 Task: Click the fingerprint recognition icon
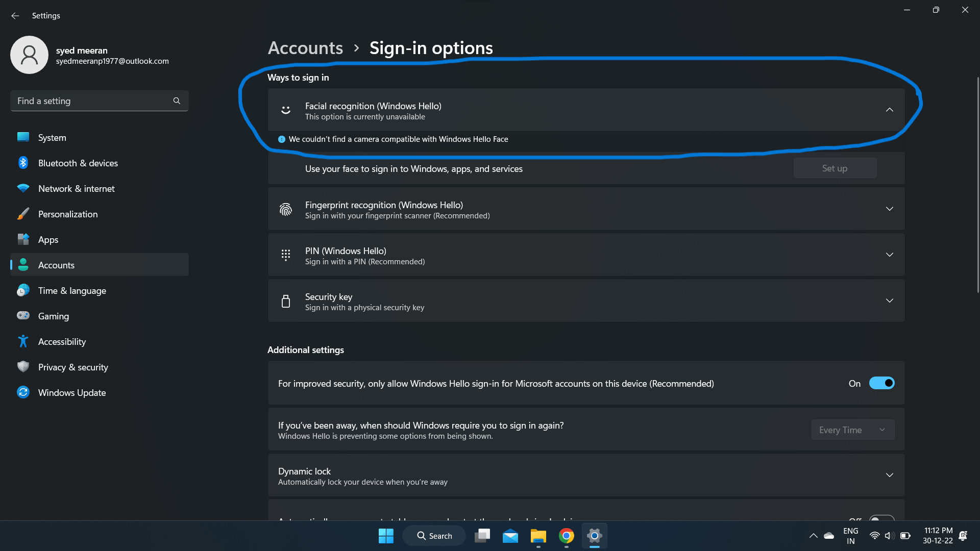pos(286,210)
